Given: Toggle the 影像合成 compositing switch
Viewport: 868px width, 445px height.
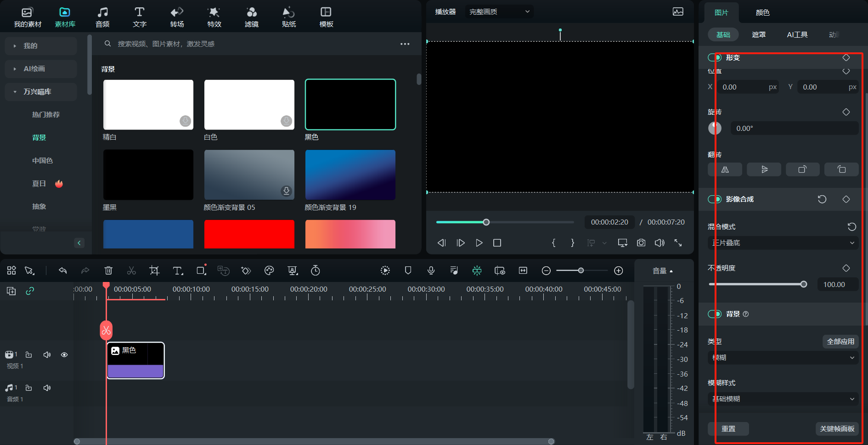Looking at the screenshot, I should click(714, 199).
